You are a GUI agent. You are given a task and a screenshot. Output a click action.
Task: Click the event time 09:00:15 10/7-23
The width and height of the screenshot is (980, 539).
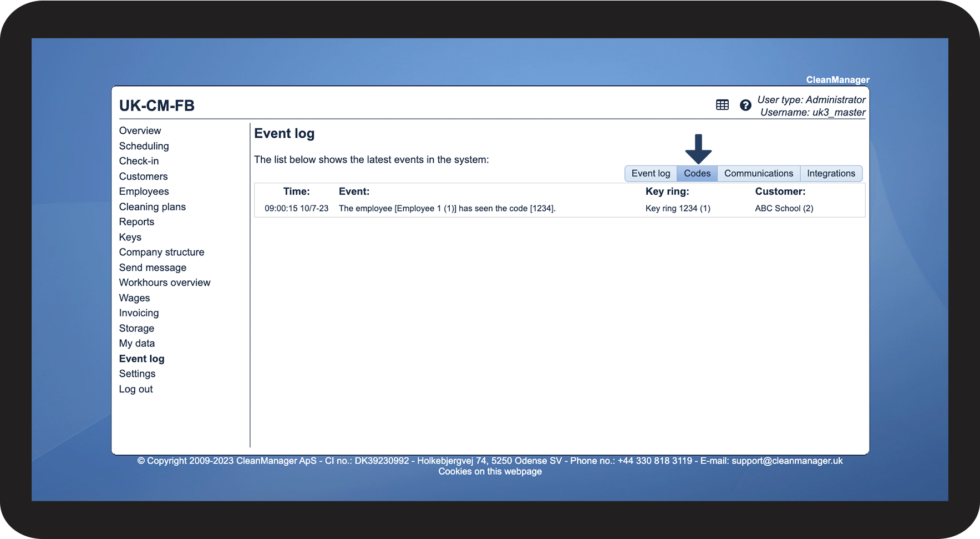[x=296, y=209]
